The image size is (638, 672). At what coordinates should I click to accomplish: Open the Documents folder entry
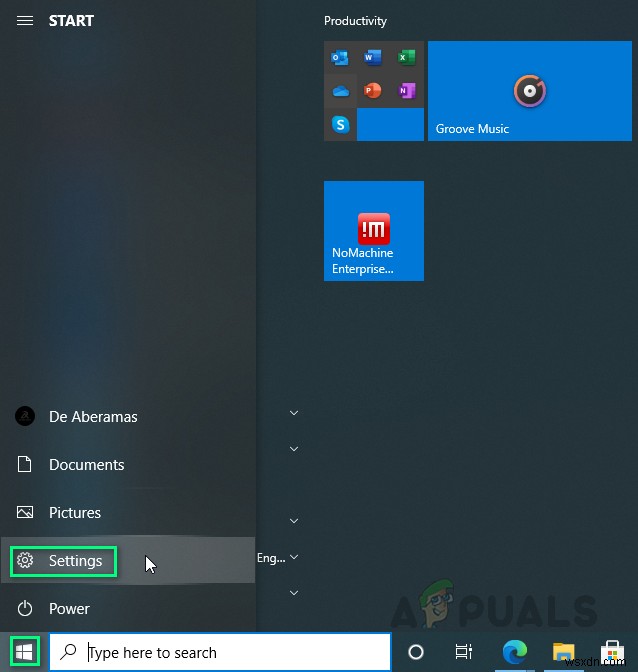[x=128, y=465]
